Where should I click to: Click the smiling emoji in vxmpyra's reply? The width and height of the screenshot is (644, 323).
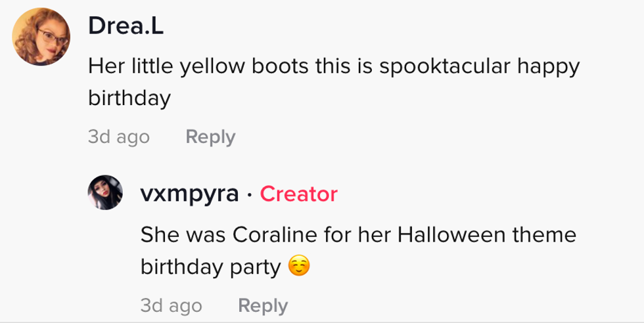299,268
